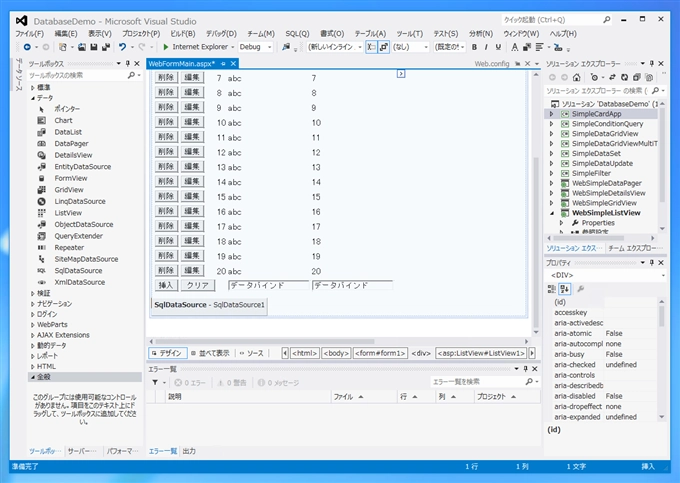Click the 挿入 insert button
The width and height of the screenshot is (680, 483).
166,285
